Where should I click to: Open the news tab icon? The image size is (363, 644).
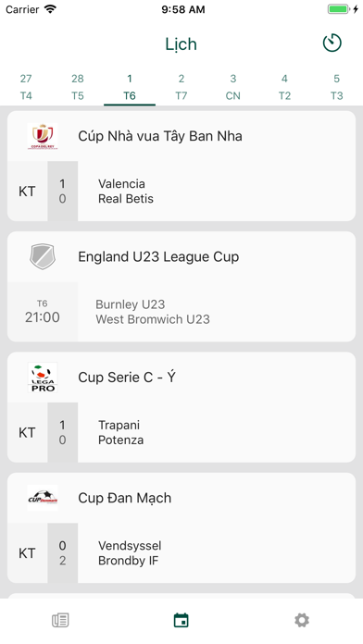click(60, 620)
